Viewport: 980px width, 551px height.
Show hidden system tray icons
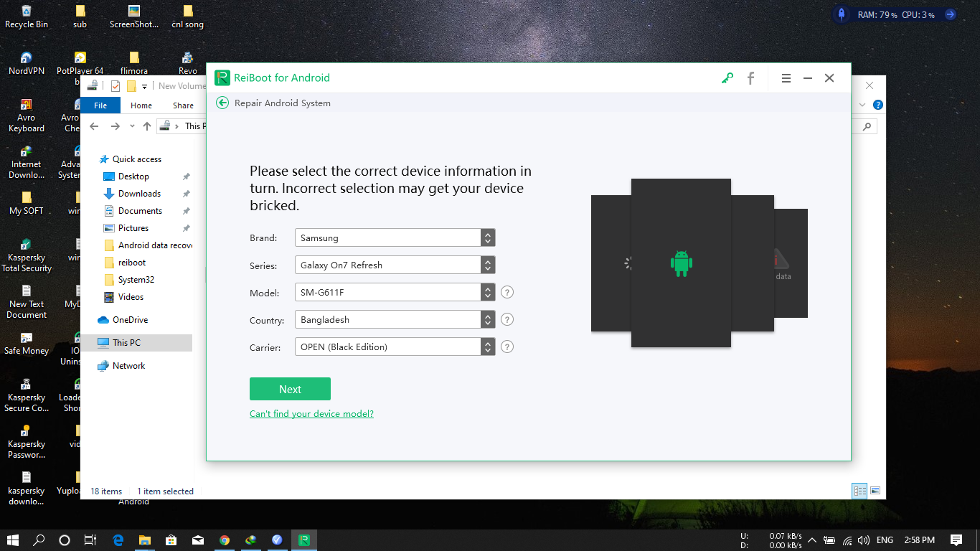pyautogui.click(x=812, y=540)
